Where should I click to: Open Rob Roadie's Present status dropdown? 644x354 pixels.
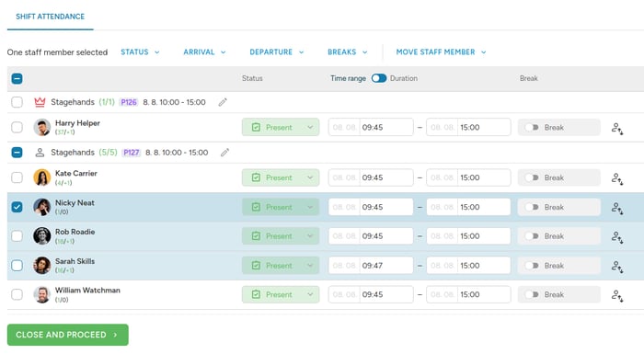pos(281,236)
